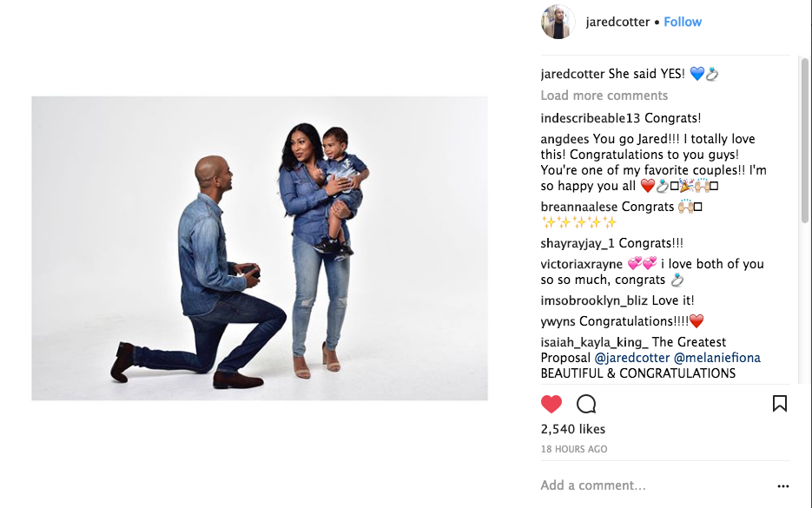Image resolution: width=812 pixels, height=508 pixels.
Task: Open more options ellipsis menu
Action: [x=783, y=485]
